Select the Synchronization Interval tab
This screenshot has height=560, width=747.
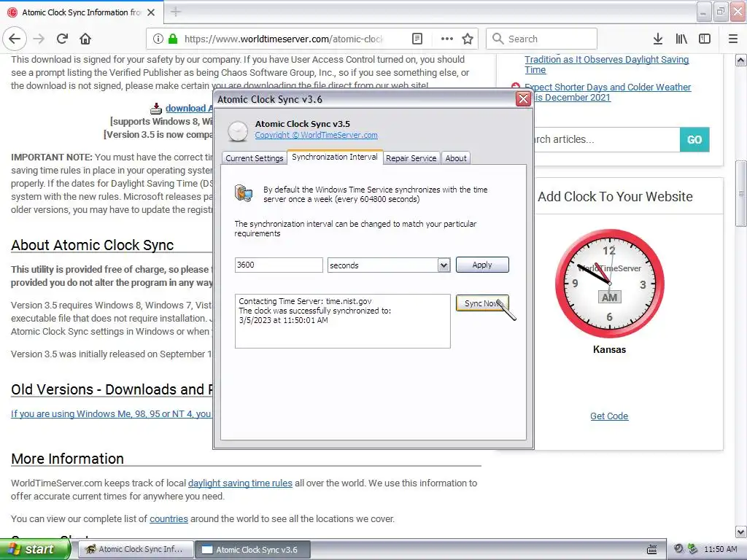coord(334,157)
